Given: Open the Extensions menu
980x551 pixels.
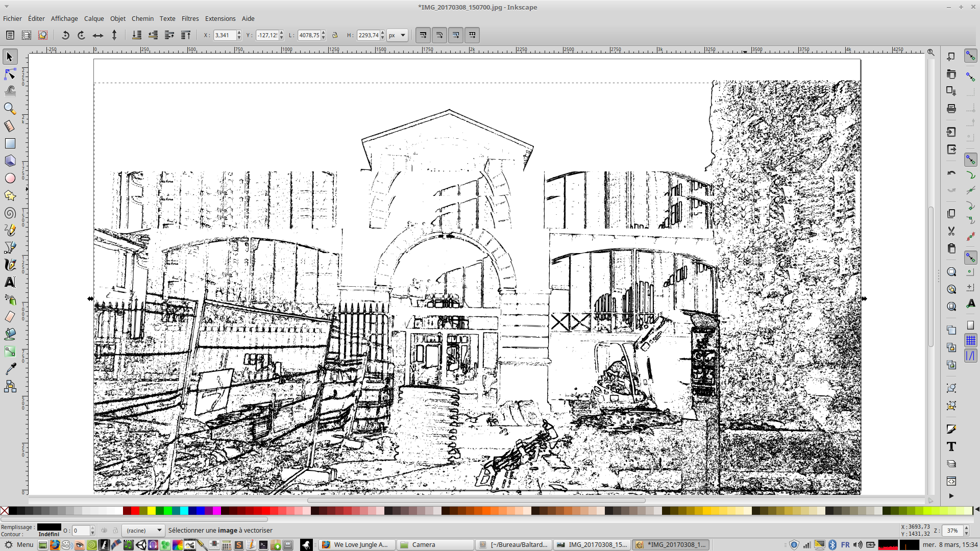Looking at the screenshot, I should [220, 18].
